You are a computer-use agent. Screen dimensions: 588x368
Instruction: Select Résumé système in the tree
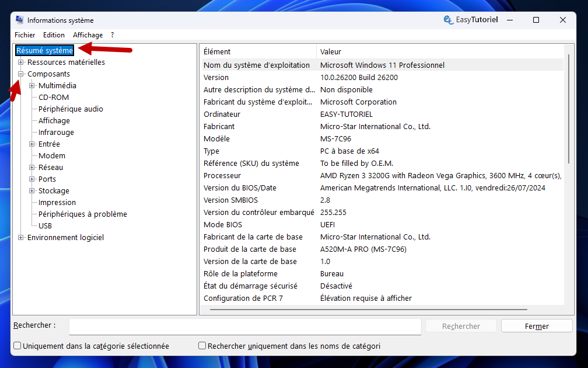[44, 50]
